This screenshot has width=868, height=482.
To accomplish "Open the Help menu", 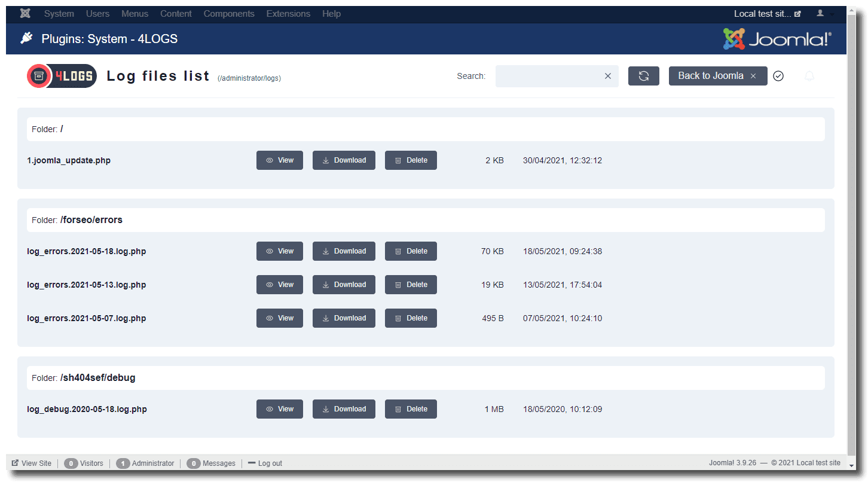I will [x=331, y=14].
